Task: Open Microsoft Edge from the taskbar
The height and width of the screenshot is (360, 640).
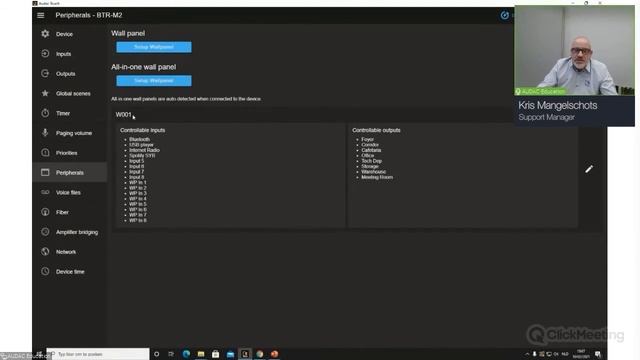Action: (x=186, y=354)
